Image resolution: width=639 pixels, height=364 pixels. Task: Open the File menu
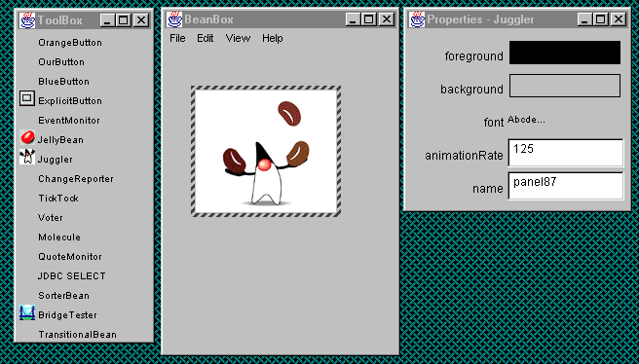pyautogui.click(x=177, y=38)
